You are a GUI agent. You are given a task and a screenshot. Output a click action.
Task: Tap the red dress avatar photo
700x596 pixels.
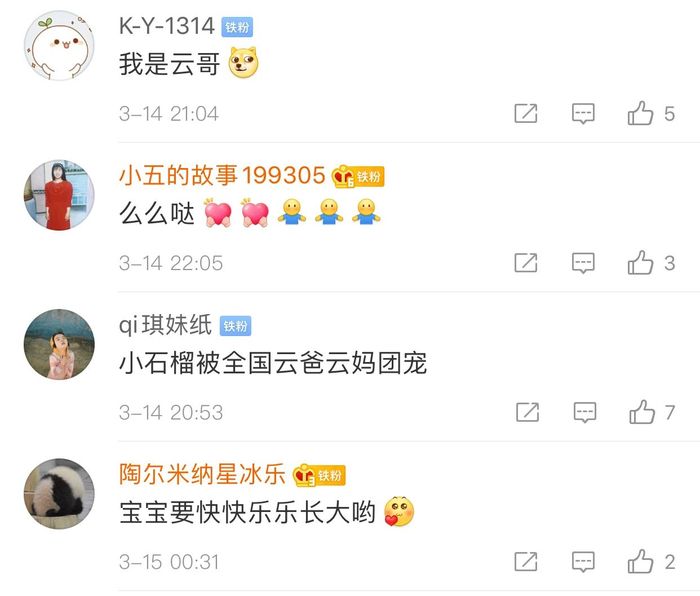[x=59, y=195]
